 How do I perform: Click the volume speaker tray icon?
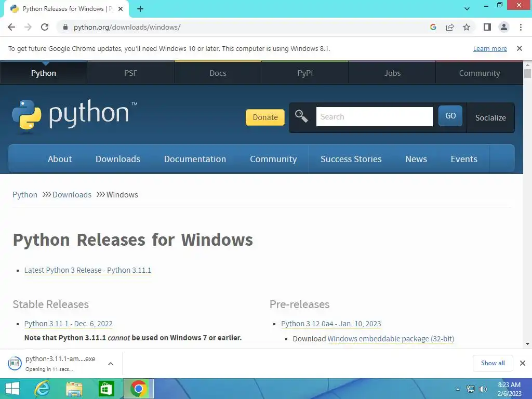coord(483,389)
